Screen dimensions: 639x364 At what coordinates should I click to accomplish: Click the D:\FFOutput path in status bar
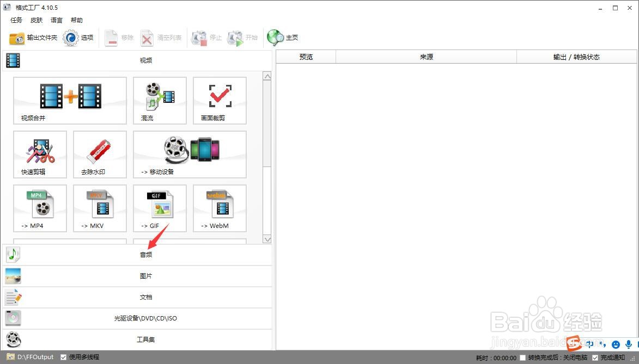click(x=35, y=357)
